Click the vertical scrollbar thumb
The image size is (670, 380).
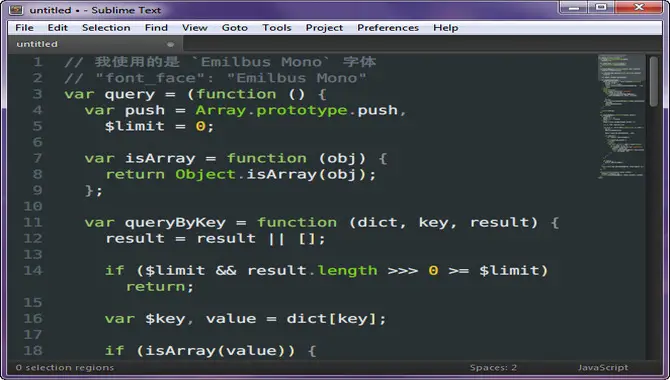click(654, 81)
